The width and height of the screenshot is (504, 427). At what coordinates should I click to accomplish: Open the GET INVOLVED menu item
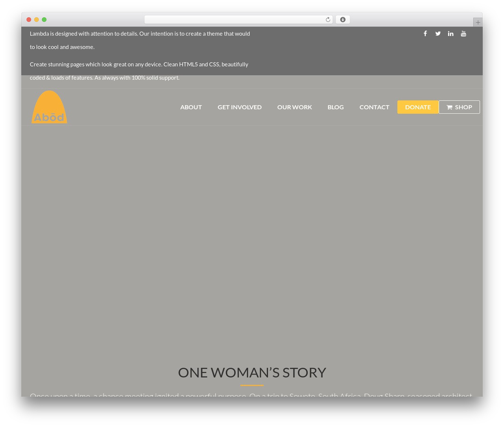tap(239, 107)
